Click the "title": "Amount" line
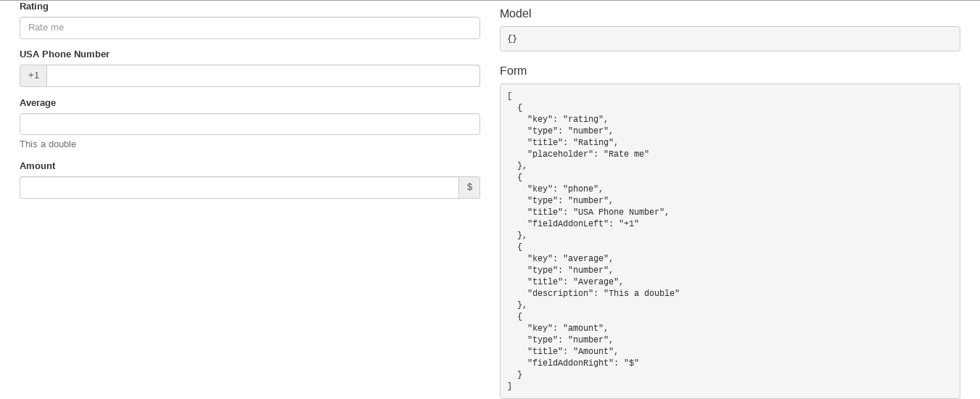This screenshot has width=980, height=399. pyautogui.click(x=573, y=352)
